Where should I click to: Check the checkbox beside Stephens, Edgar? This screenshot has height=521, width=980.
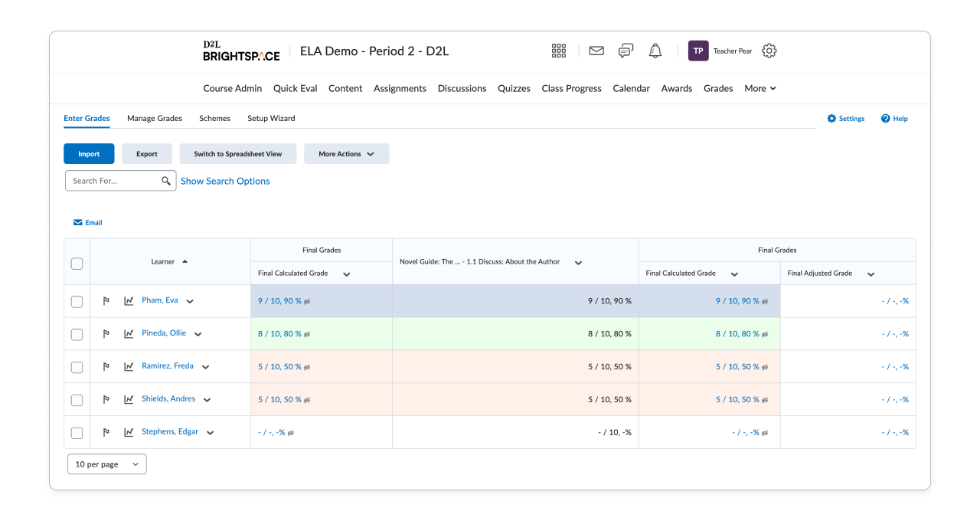(x=77, y=432)
